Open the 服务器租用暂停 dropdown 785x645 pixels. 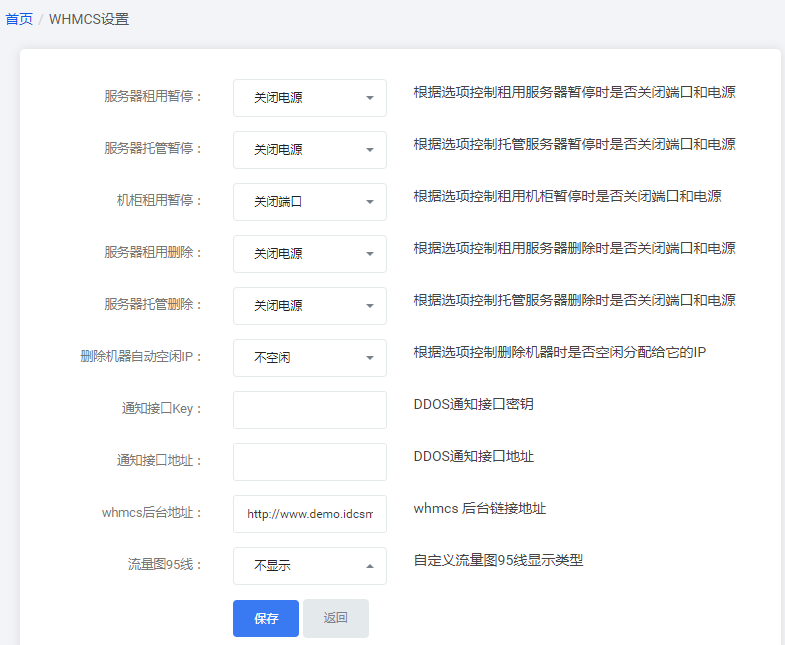(310, 98)
